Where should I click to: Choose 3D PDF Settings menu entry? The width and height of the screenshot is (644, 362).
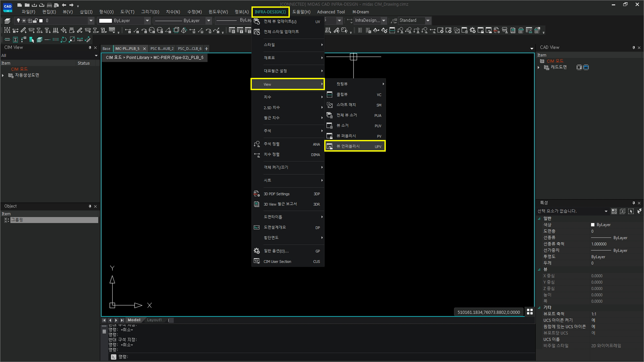pyautogui.click(x=288, y=194)
